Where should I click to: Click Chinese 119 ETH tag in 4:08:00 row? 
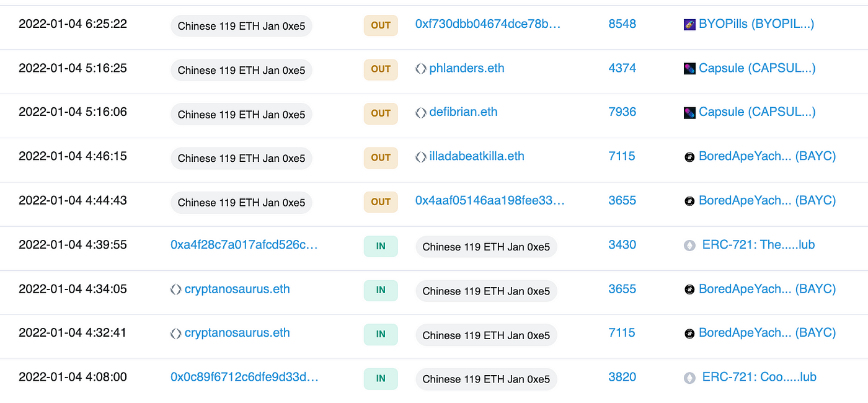(486, 379)
